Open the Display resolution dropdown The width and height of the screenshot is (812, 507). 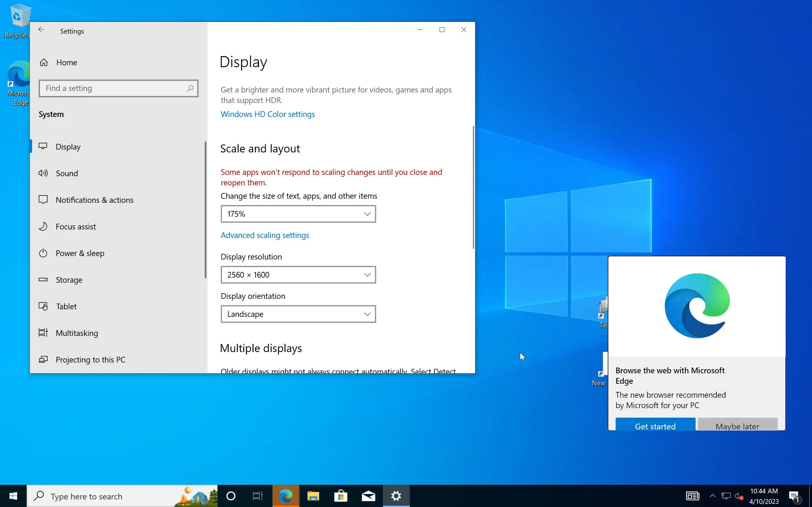[x=298, y=275]
